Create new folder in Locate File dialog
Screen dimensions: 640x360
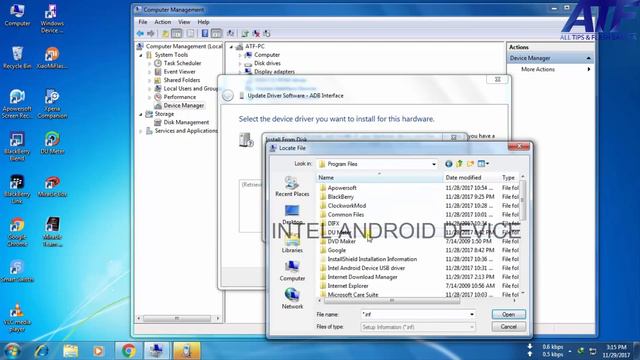(x=470, y=164)
